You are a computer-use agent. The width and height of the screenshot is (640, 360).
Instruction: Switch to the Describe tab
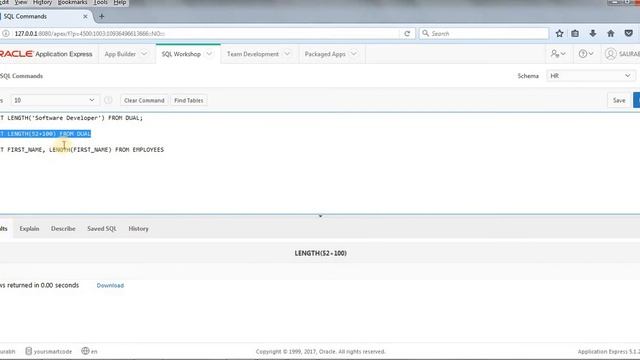(x=63, y=229)
